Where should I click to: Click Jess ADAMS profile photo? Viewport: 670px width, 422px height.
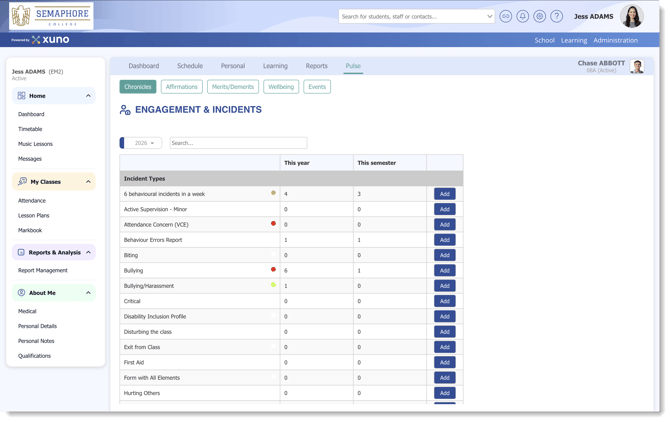pos(632,17)
